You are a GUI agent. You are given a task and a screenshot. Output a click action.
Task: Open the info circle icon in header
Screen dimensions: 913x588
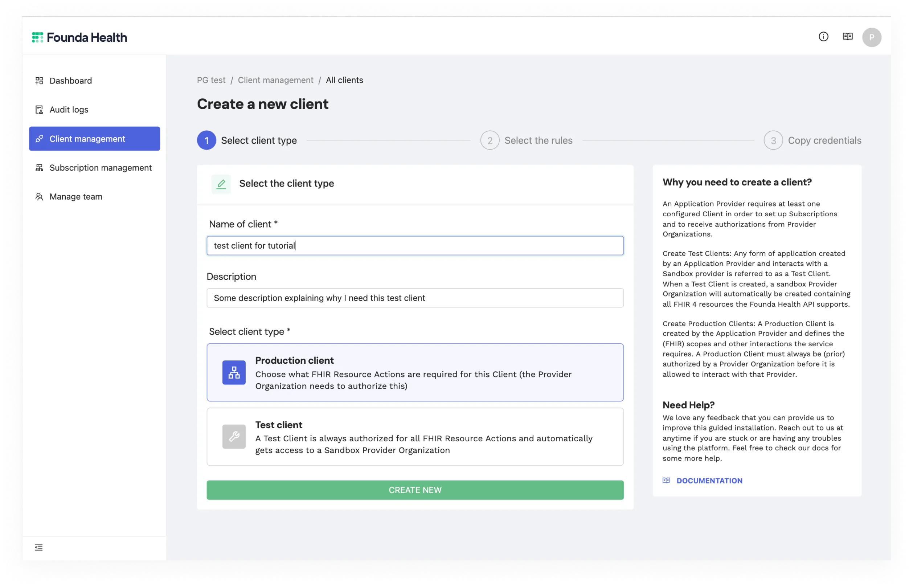tap(823, 37)
